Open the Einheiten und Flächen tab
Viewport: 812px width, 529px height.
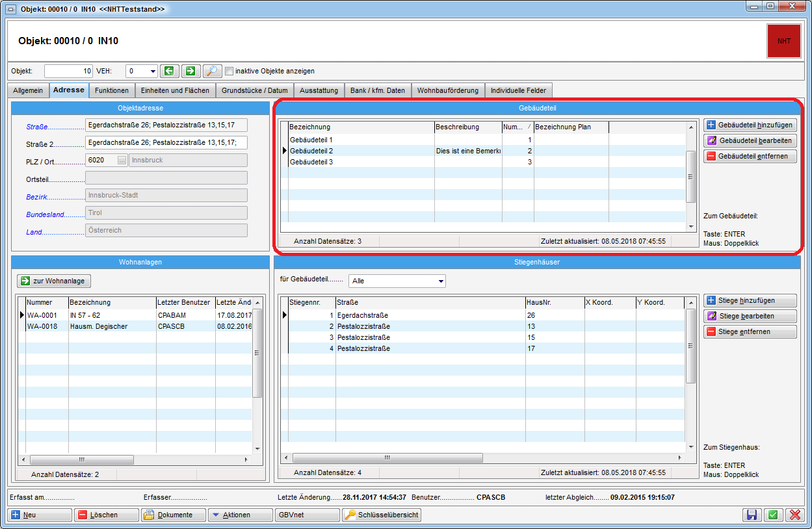coord(175,90)
